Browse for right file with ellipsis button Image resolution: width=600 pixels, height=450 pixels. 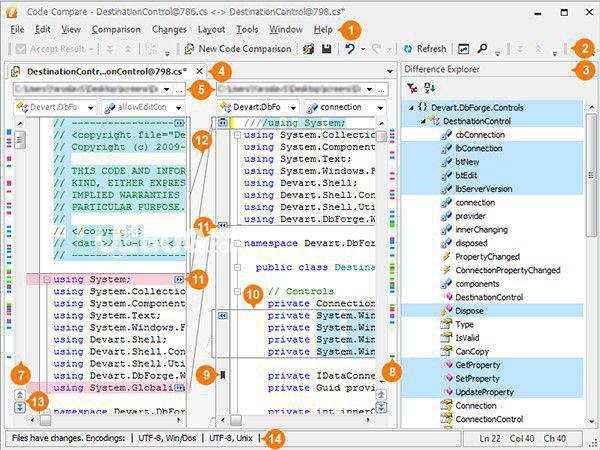pos(381,89)
